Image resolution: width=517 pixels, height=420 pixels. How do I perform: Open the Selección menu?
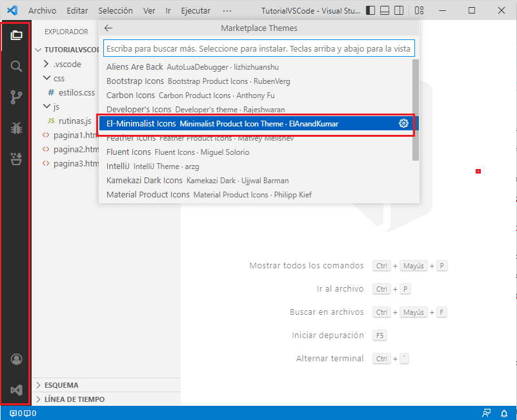point(116,11)
